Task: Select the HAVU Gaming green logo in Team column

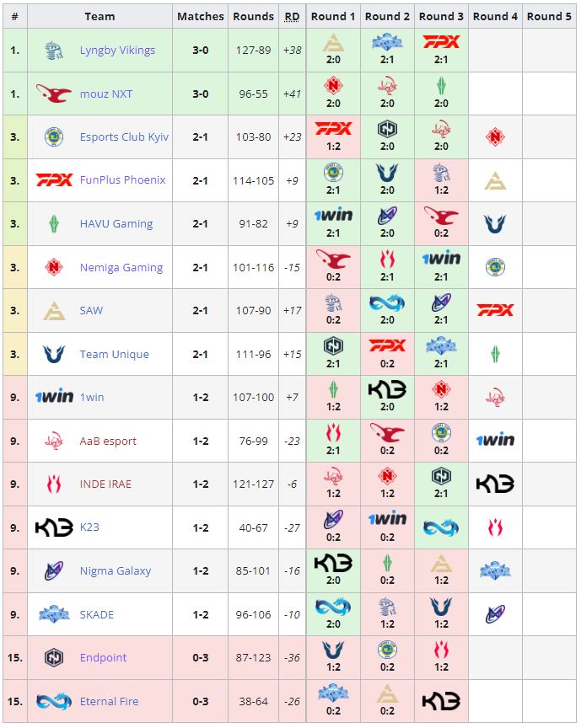Action: click(x=54, y=224)
